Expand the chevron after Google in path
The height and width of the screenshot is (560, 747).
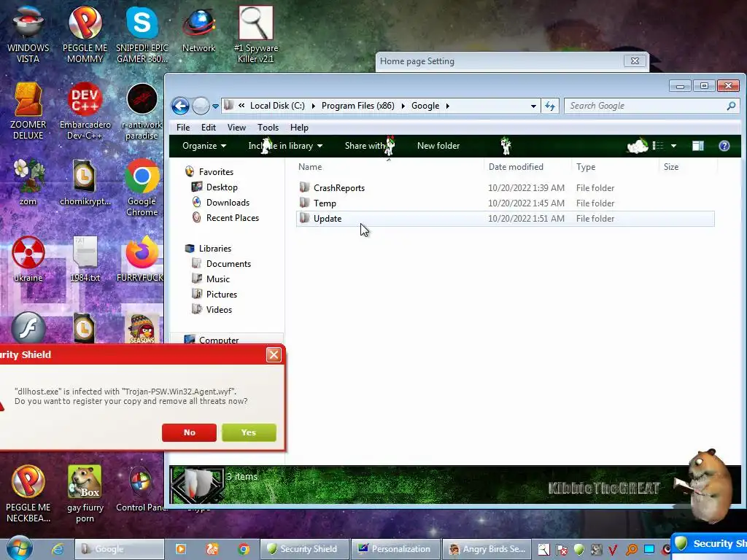[x=447, y=106]
